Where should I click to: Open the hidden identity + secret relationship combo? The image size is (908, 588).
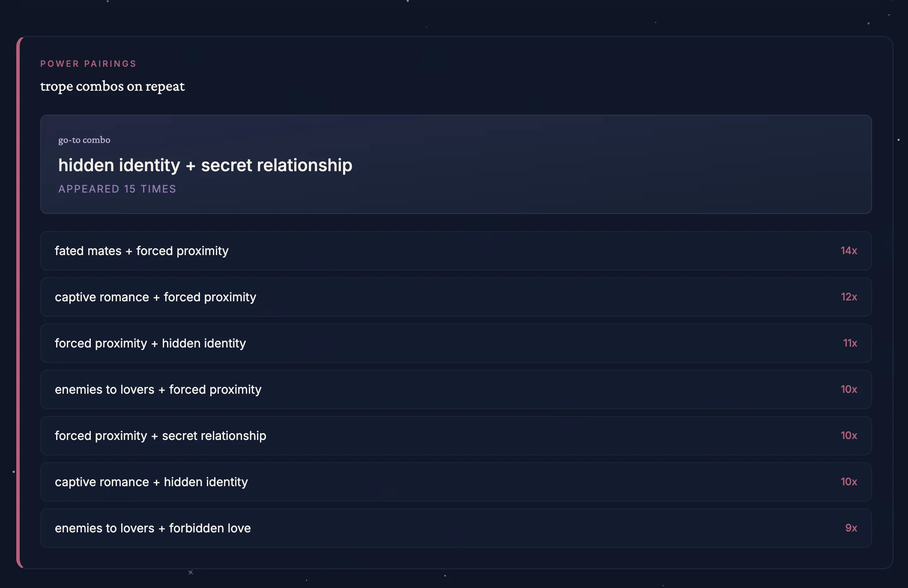(205, 165)
